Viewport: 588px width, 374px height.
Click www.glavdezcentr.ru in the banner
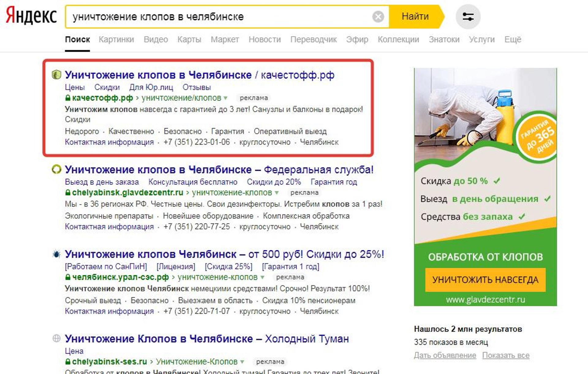[485, 299]
